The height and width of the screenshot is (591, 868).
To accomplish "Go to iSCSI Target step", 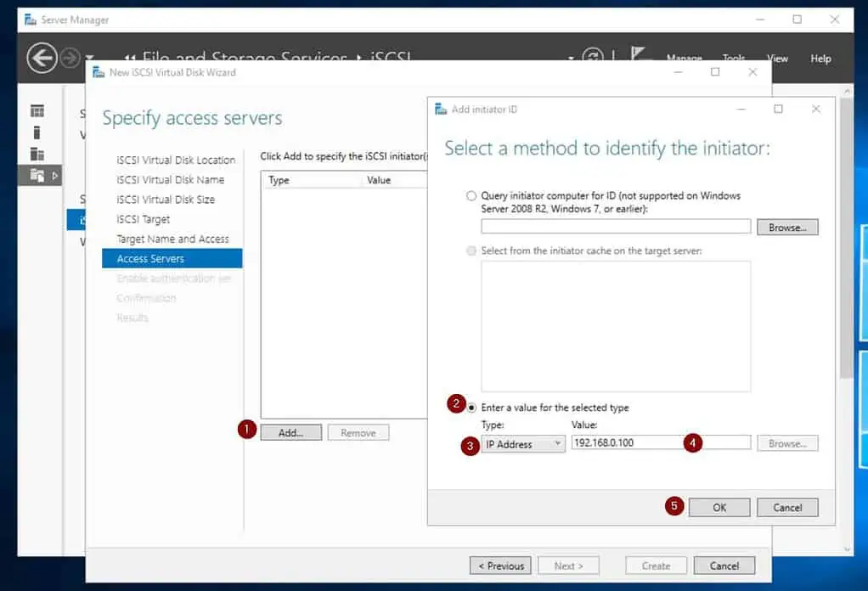I will [x=143, y=219].
